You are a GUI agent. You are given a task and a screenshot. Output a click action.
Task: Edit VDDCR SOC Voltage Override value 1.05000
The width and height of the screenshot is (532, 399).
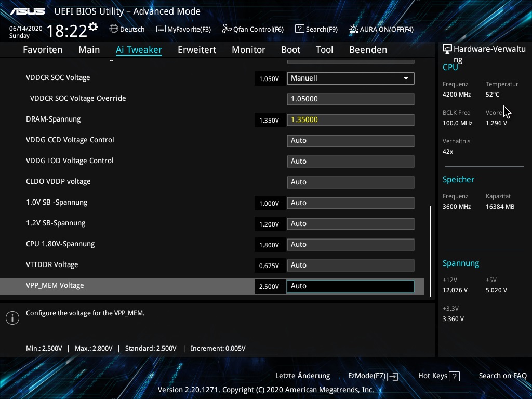351,99
